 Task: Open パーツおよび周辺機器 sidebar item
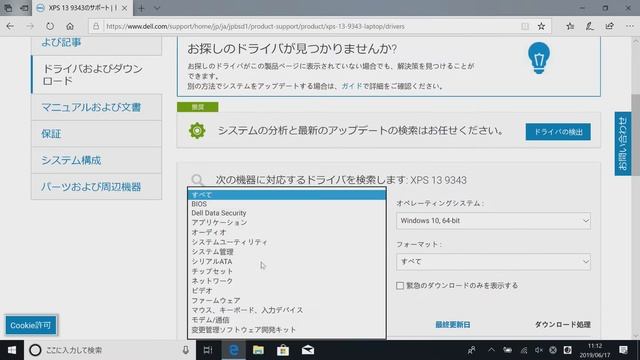97,187
